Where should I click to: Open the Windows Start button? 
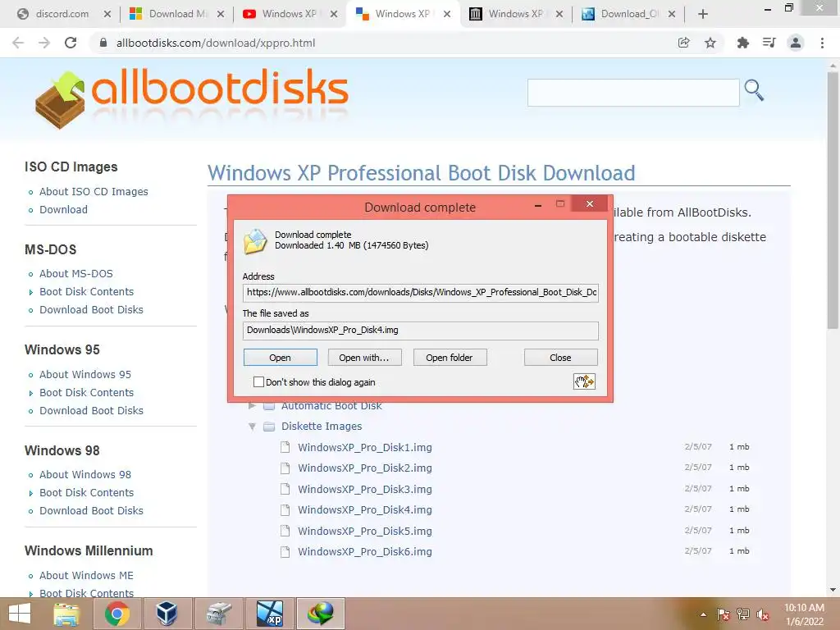coord(20,614)
